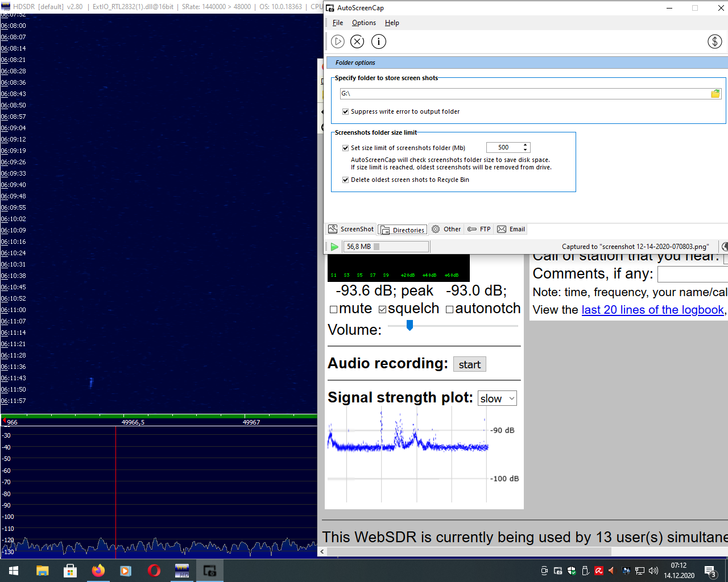Click the red muted speaker tray icon
Image resolution: width=728 pixels, height=582 pixels.
[613, 571]
